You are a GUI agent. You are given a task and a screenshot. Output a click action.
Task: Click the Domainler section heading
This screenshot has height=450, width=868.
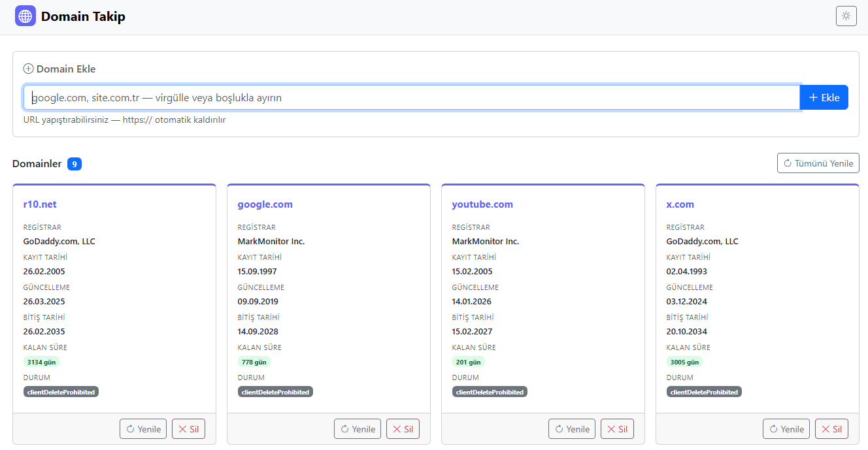pos(37,164)
